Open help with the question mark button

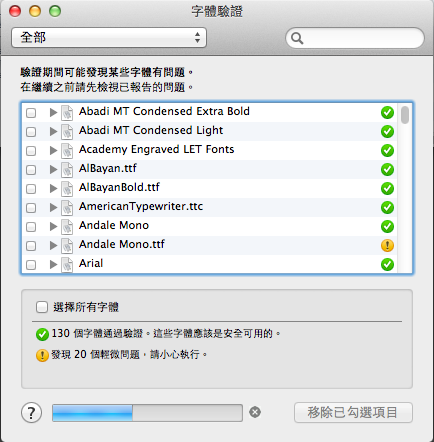coord(31,413)
